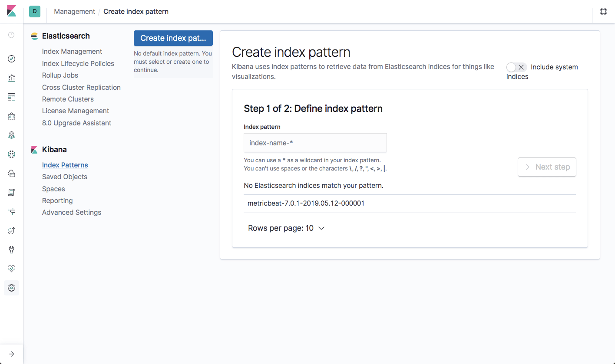Open Discover compass icon
This screenshot has height=364, width=615.
point(11,59)
